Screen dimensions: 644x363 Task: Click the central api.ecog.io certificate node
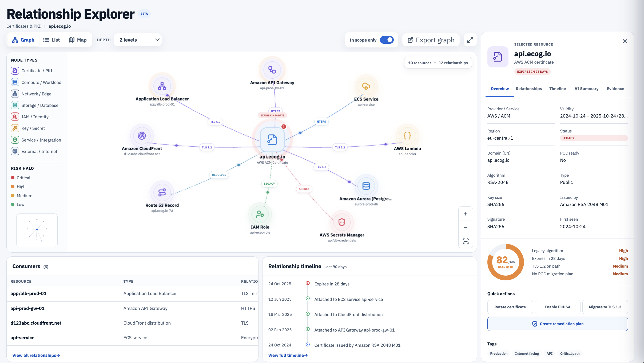tap(272, 140)
